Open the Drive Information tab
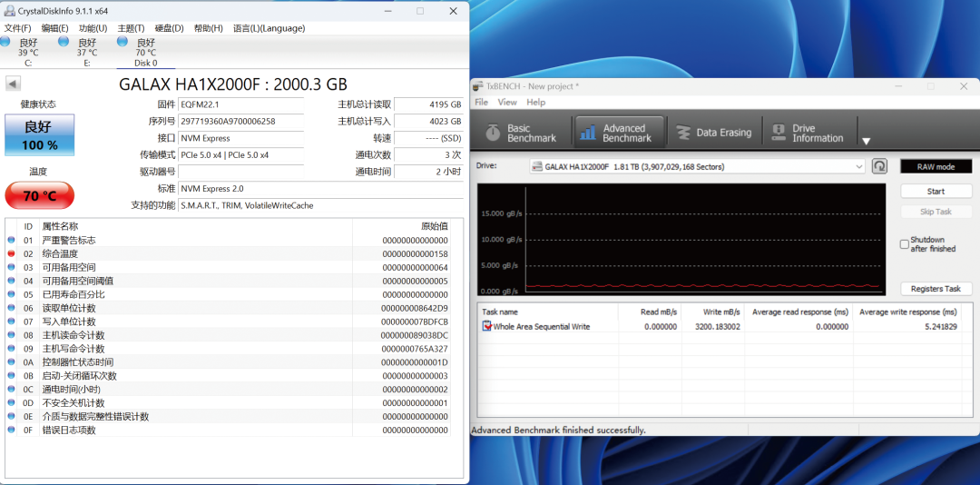The width and height of the screenshot is (980, 485). pos(810,133)
